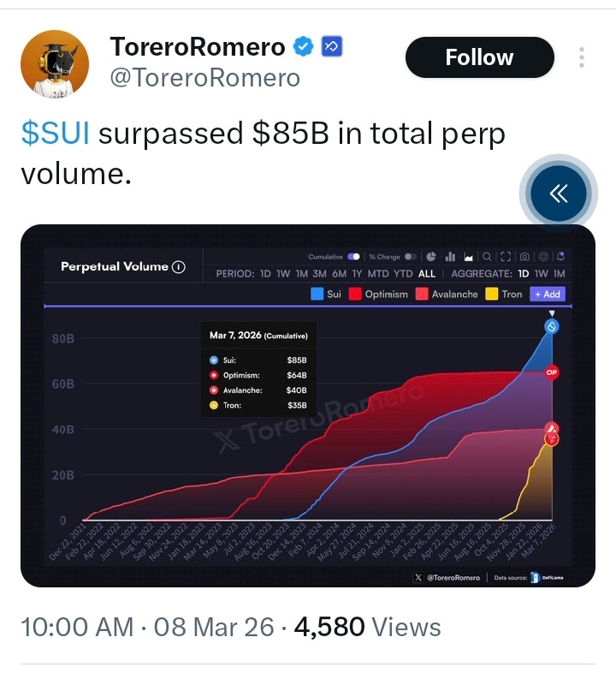Click the blue Sui legend color swatch
This screenshot has width=616, height=673.
coord(317,294)
